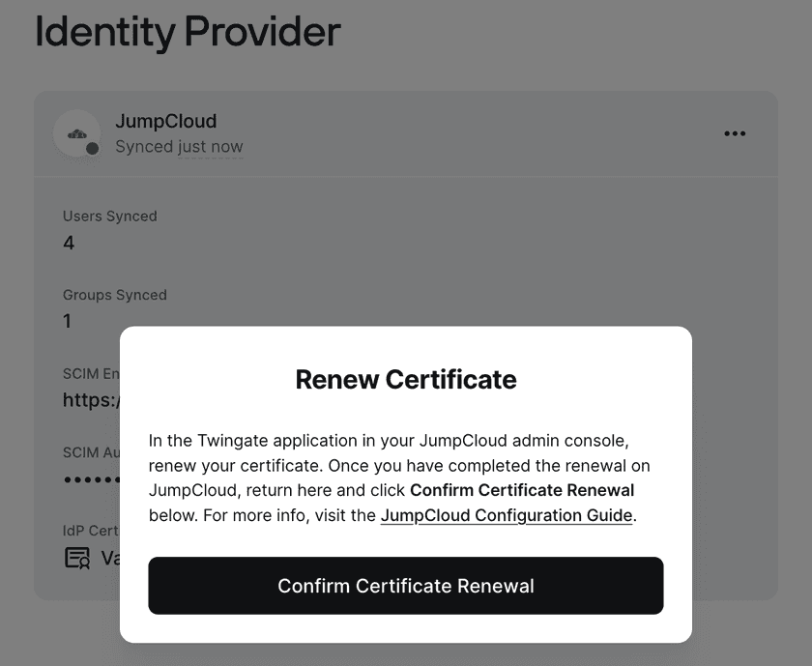Open the three-dot options menu

click(735, 133)
